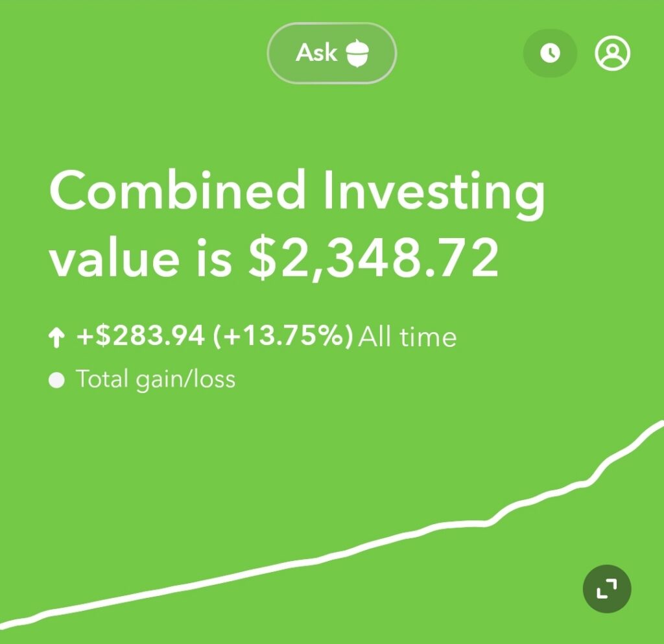The height and width of the screenshot is (644, 664).
Task: Tap the $2,348.72 portfolio value
Action: 373,257
